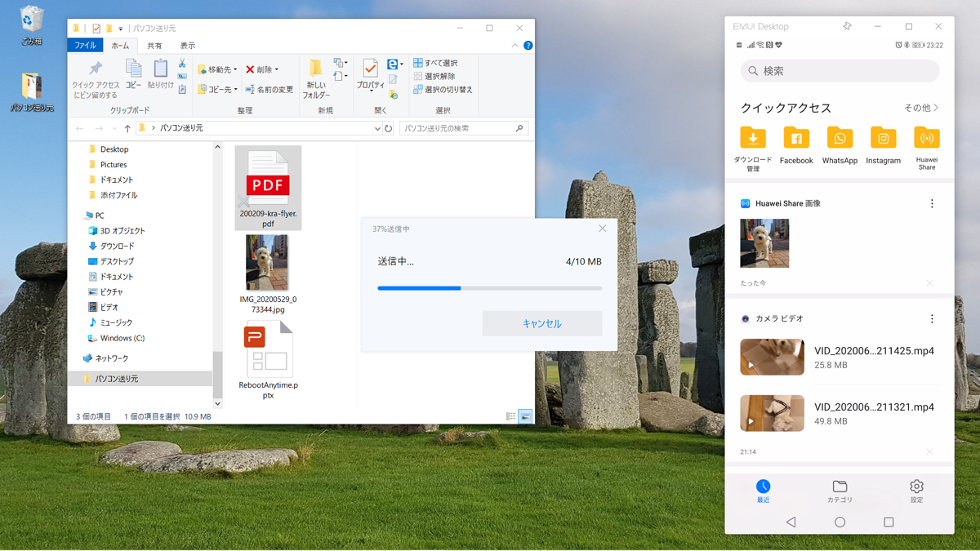Open the dog photo under Huawei Share 画像
The image size is (980, 551).
764,243
